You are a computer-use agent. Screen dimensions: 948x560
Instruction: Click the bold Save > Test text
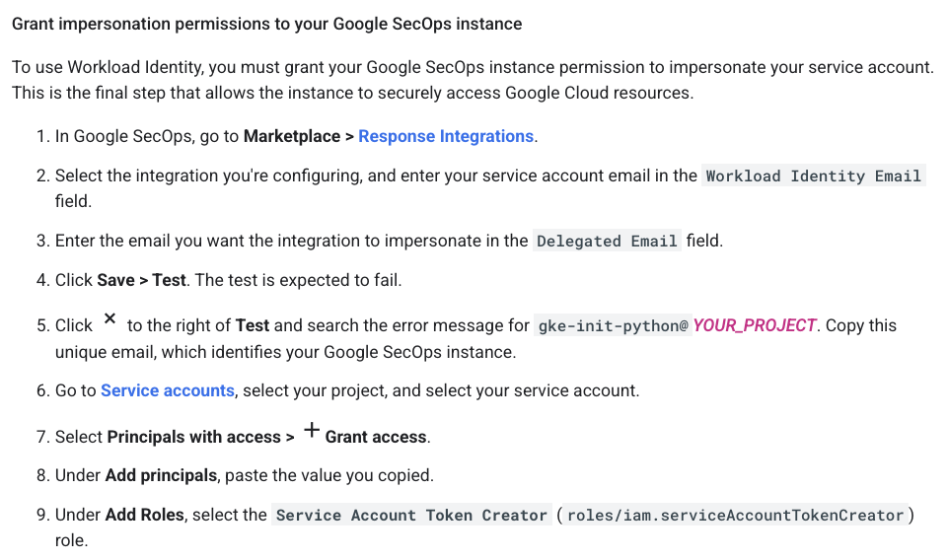coord(142,280)
